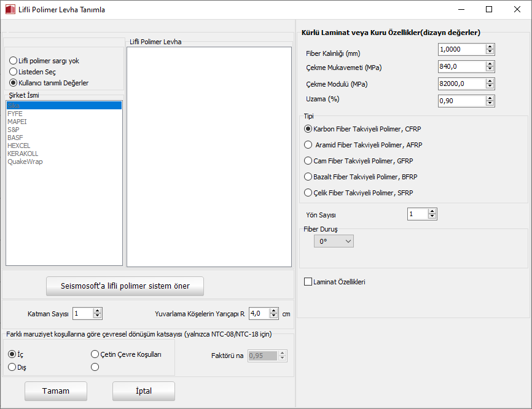Select QuakeWrap company from the list
This screenshot has width=532, height=409.
pyautogui.click(x=25, y=162)
